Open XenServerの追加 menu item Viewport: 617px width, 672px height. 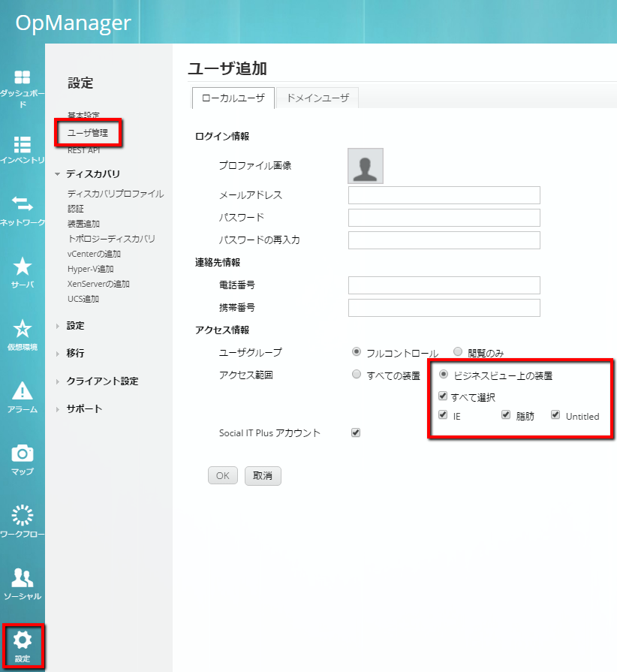(x=98, y=284)
